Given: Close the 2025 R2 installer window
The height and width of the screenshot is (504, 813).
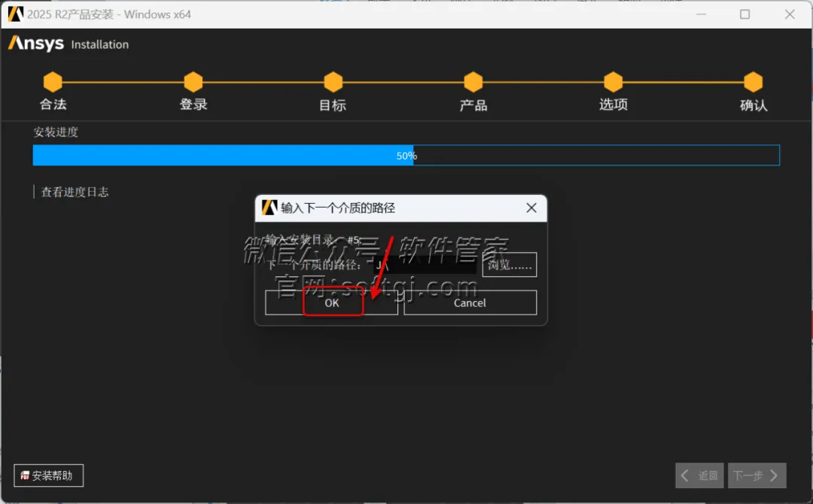Looking at the screenshot, I should click(x=790, y=14).
